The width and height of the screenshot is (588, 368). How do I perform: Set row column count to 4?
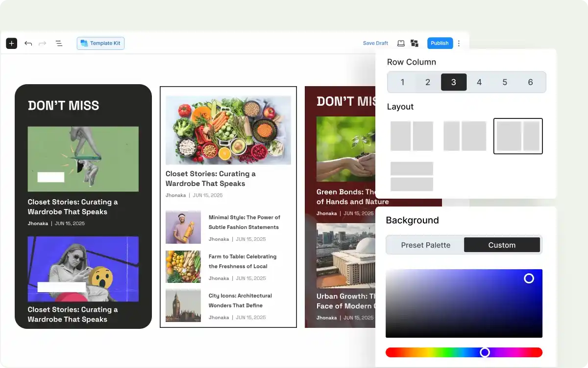pos(479,82)
